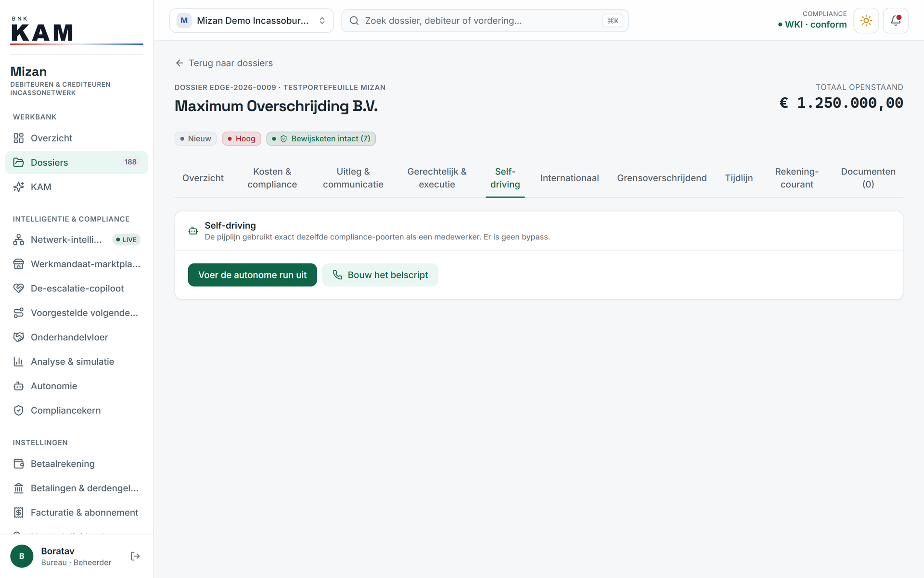Click € 1.250.000,00 total amount
924x578 pixels.
click(841, 103)
